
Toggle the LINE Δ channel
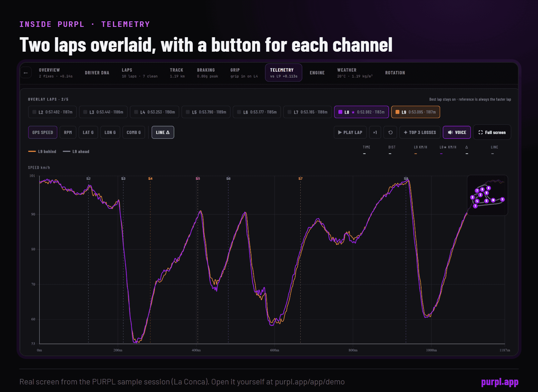coord(163,132)
